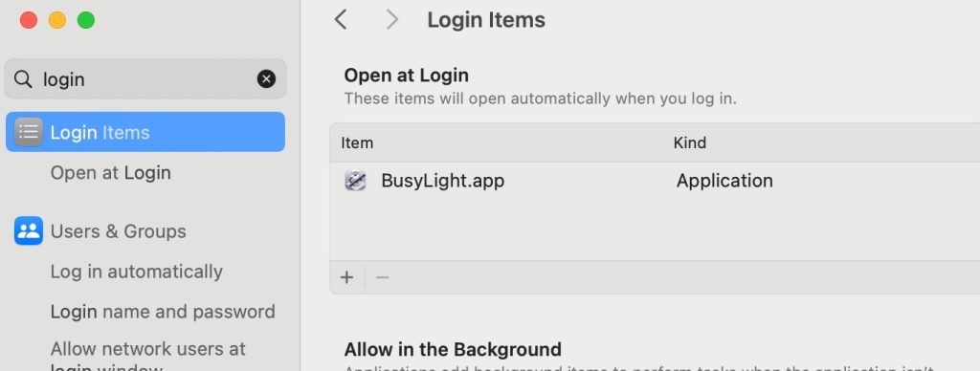The image size is (980, 371).
Task: Click the magnifying glass search icon
Action: (x=23, y=79)
